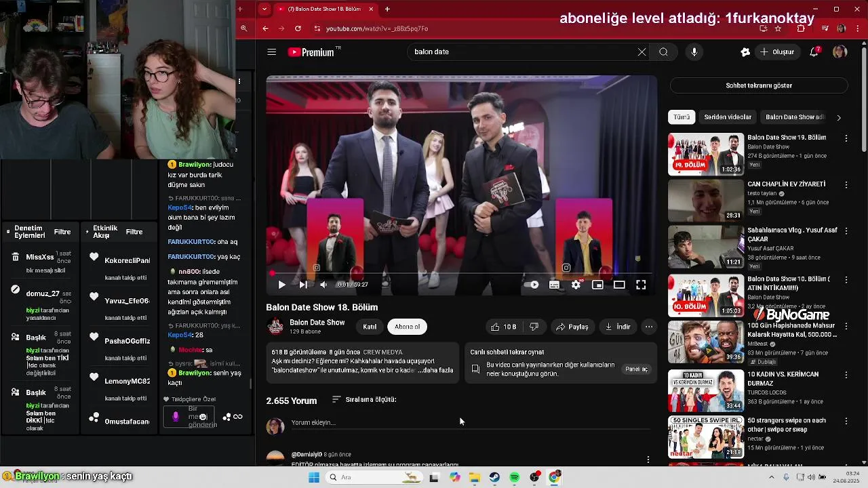Open the 10 KADIN VS. KERİMCAN DURMAZ video
This screenshot has height=488, width=868.
706,391
